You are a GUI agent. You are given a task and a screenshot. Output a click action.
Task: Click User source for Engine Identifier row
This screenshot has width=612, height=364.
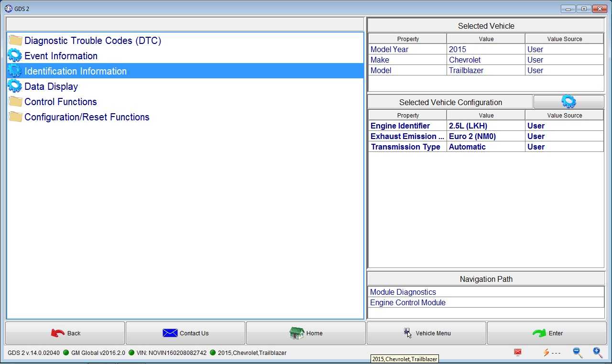coord(565,126)
